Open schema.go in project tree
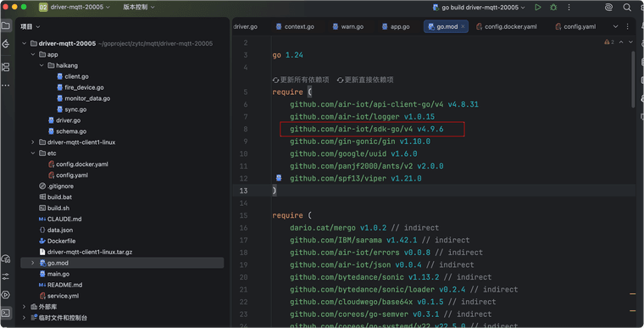The image size is (644, 328). coord(67,131)
